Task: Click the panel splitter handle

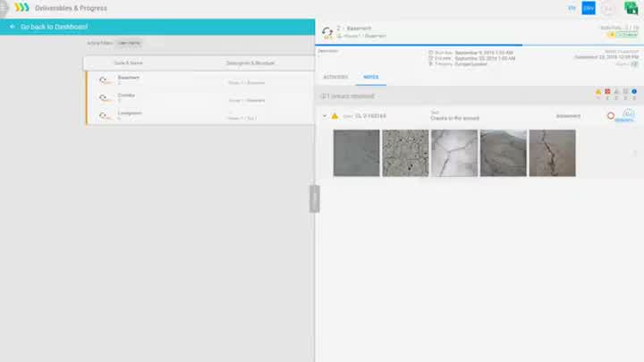Action: [315, 198]
